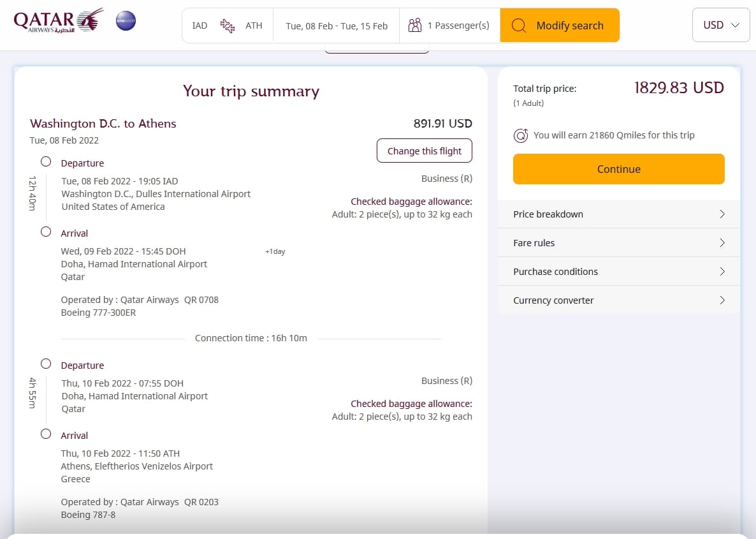This screenshot has width=756, height=539.
Task: Click the IAD origin airport field
Action: pyautogui.click(x=200, y=26)
